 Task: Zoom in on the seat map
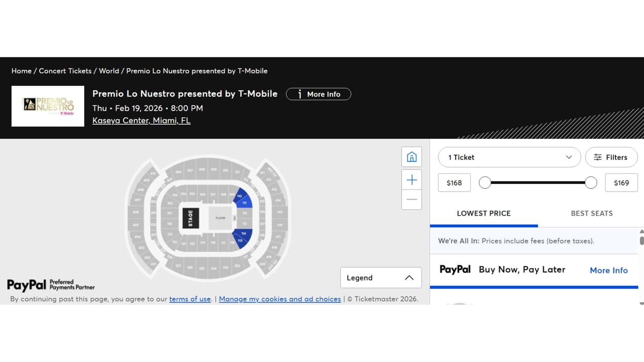[412, 180]
